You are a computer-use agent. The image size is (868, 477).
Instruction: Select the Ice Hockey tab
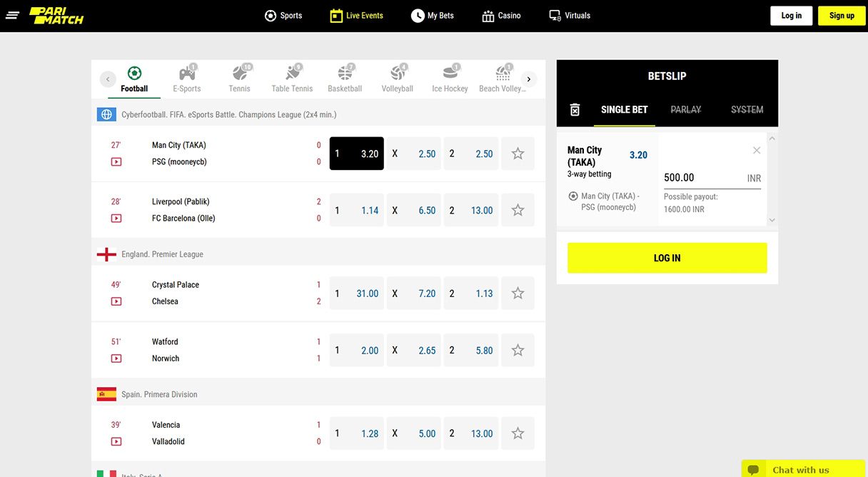[450, 79]
